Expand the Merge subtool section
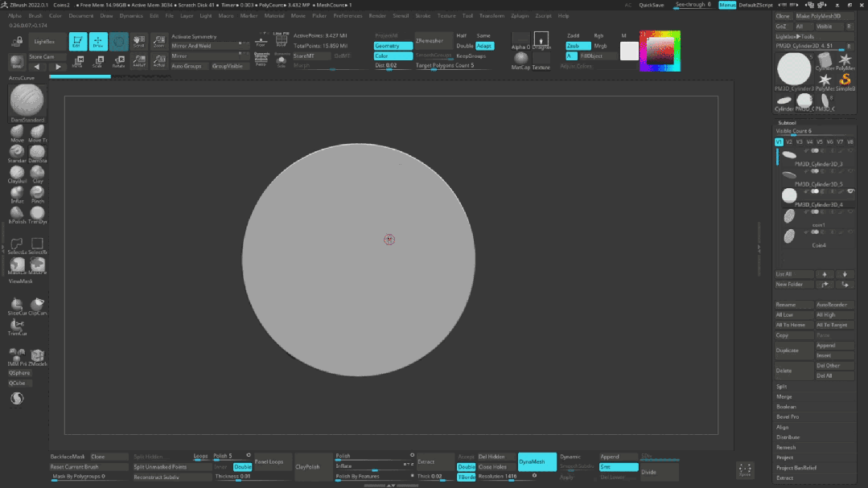 tap(784, 396)
